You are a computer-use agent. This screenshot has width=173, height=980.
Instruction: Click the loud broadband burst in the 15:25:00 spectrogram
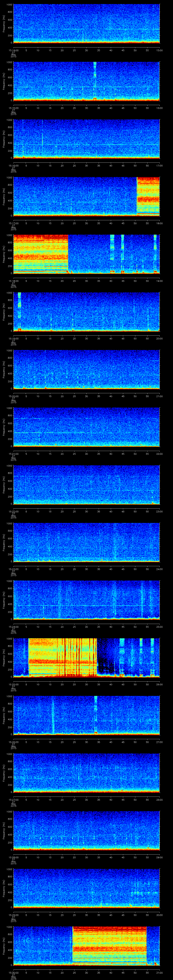63,657
